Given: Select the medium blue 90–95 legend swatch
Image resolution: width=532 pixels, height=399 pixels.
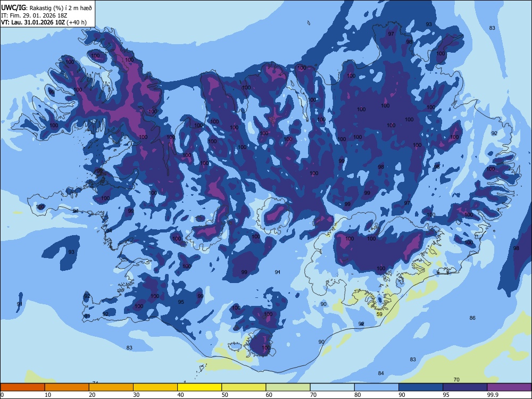Looking at the screenshot, I should point(421,387).
